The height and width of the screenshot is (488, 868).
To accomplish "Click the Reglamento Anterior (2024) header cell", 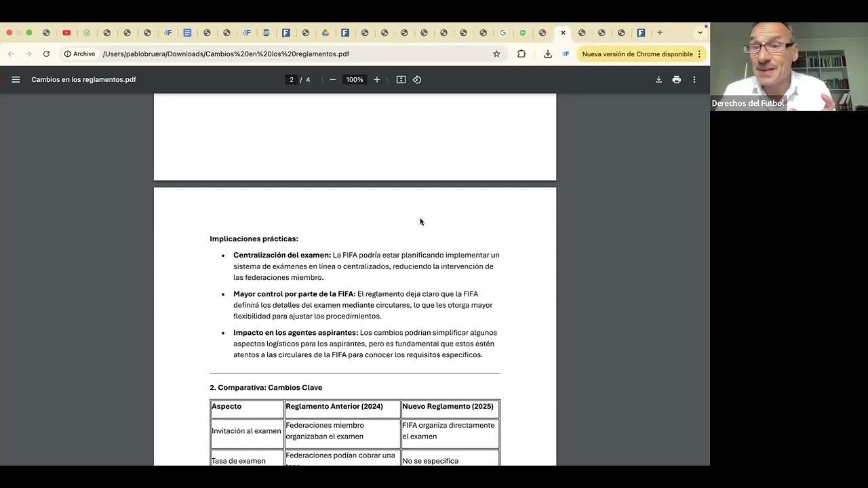I will coord(342,409).
